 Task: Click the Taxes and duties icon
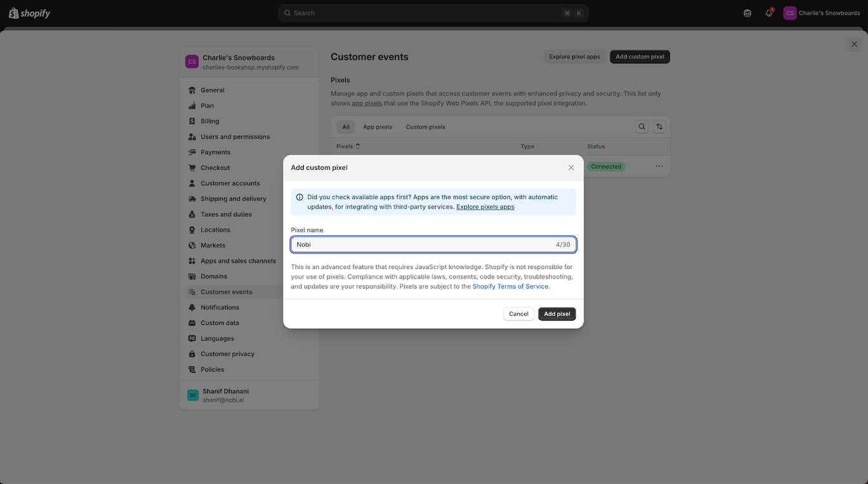point(192,214)
